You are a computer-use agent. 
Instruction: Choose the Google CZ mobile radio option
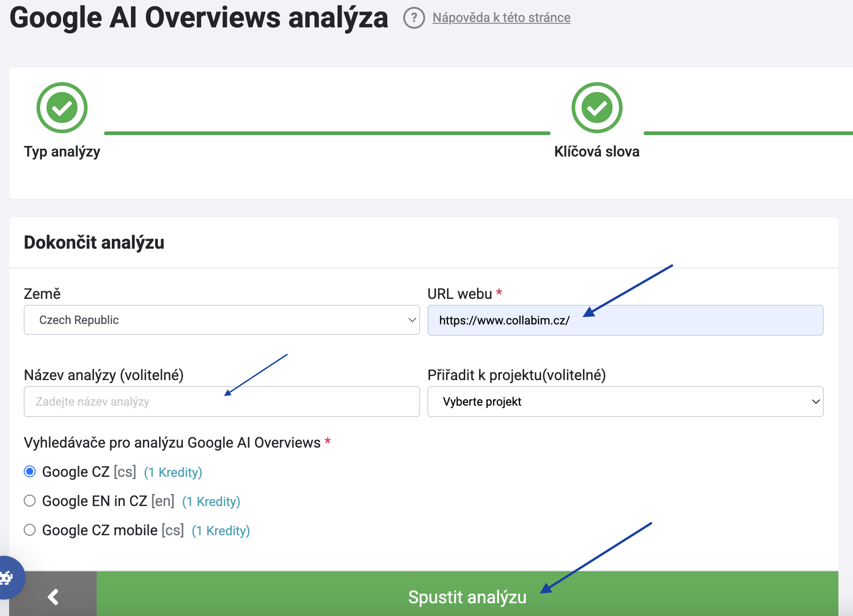pos(30,530)
